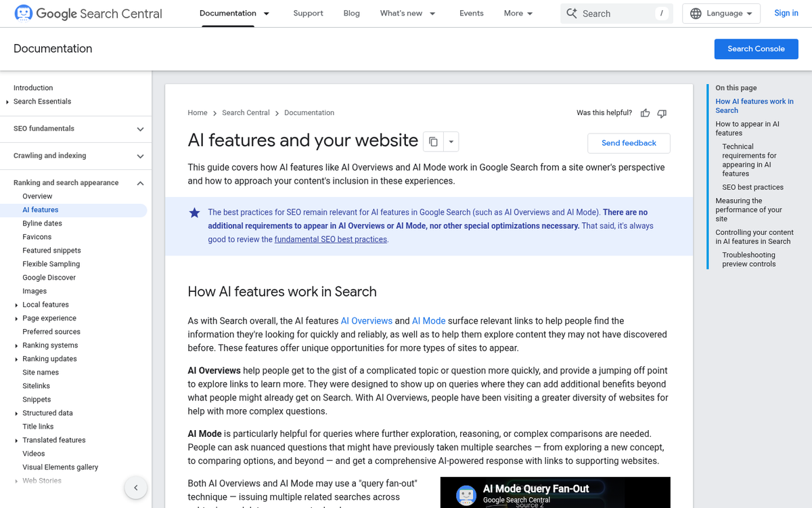Click the star icon beside the best practices note
812x508 pixels.
tap(195, 213)
